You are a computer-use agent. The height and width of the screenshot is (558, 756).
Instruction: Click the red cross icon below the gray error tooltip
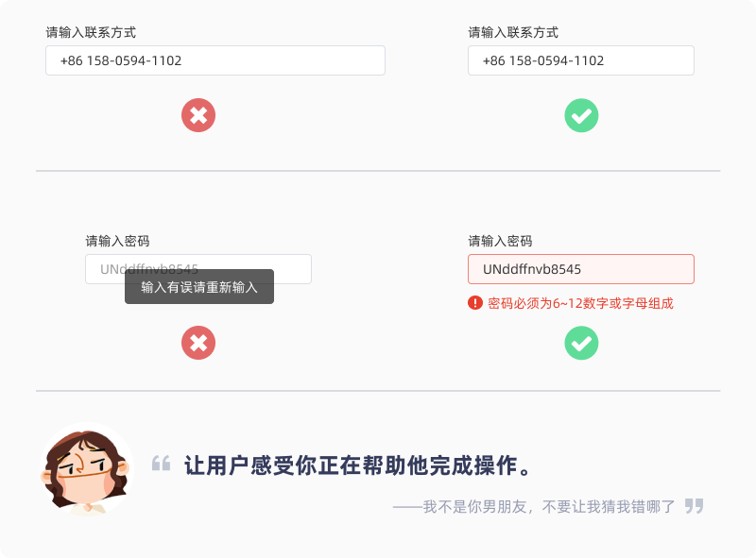[198, 343]
